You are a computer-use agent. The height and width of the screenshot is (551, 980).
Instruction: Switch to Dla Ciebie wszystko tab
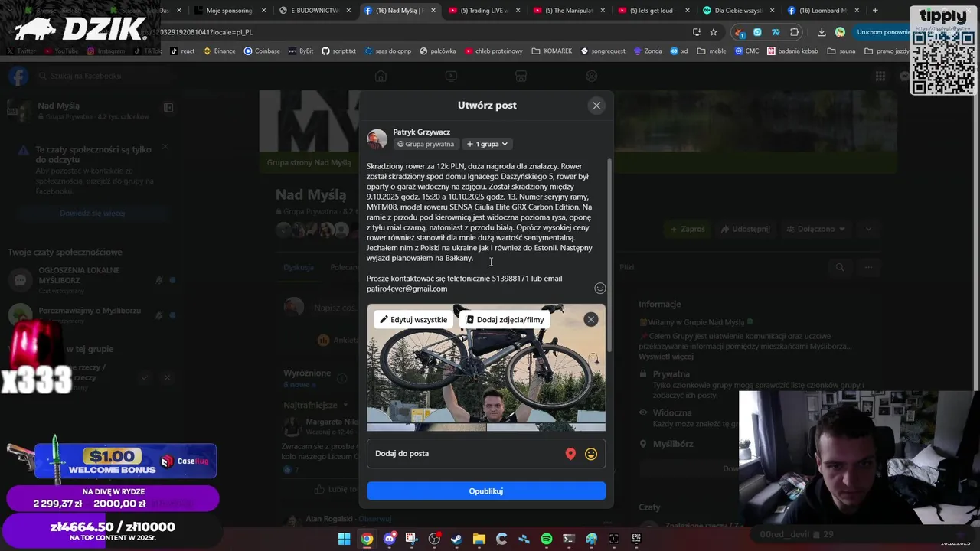pos(738,11)
